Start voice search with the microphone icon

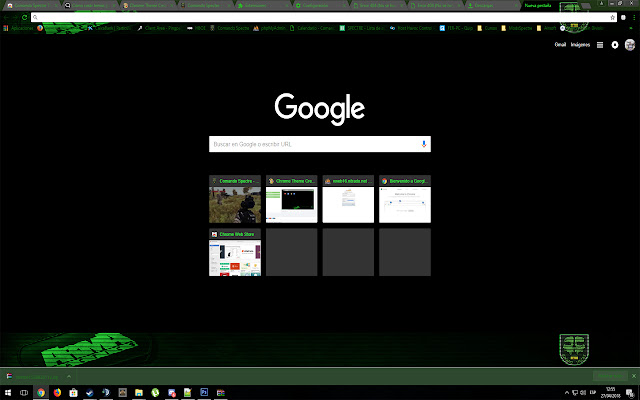click(424, 144)
